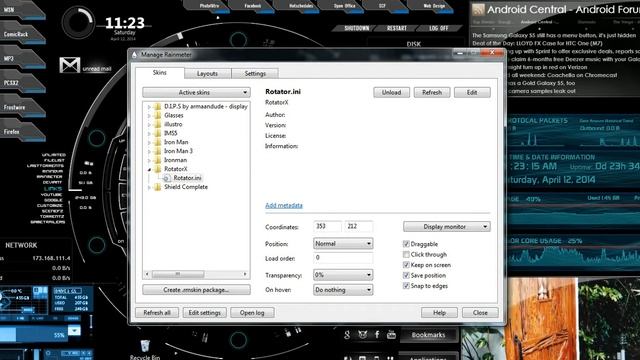Viewport: 640px width, 360px height.
Task: Switch to the Settings tab
Action: coord(255,73)
